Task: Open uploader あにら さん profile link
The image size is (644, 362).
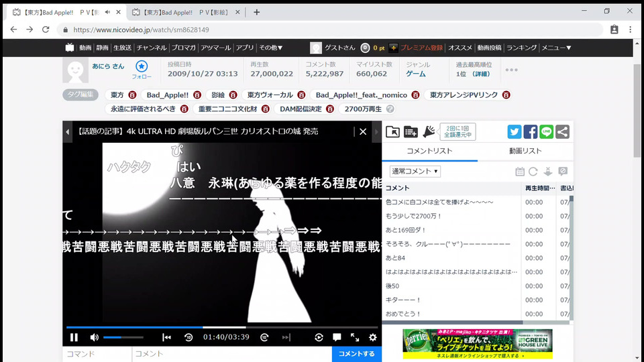Action: click(108, 66)
